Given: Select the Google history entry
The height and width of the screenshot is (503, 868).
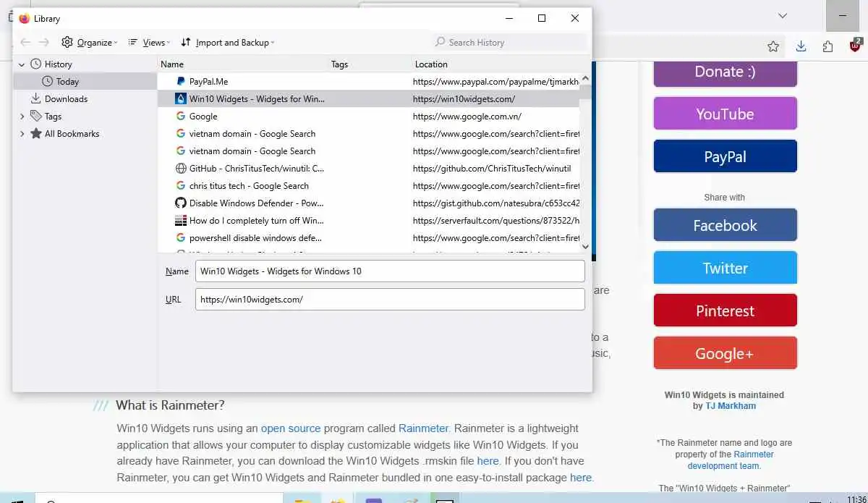Looking at the screenshot, I should [369, 117].
